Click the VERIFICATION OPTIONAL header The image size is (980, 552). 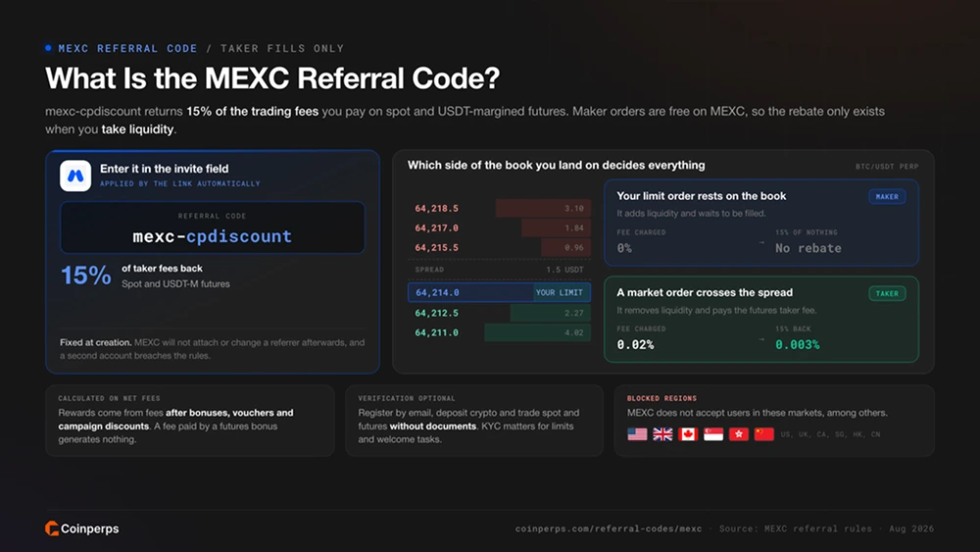(407, 398)
